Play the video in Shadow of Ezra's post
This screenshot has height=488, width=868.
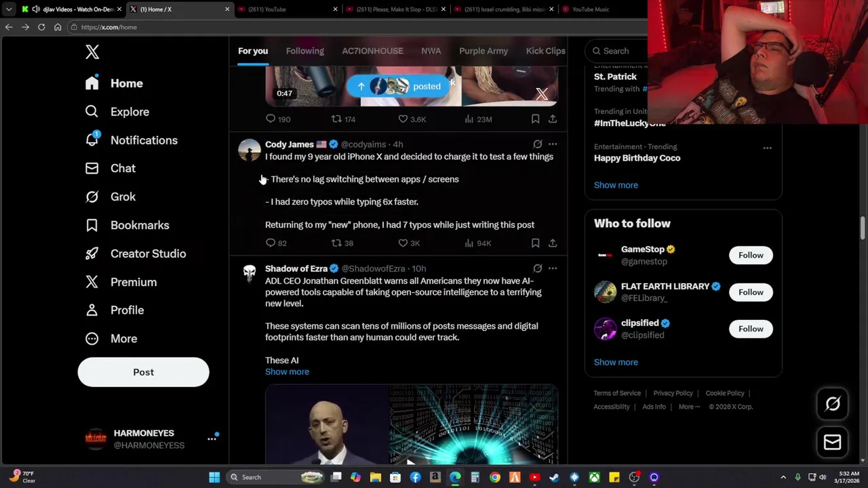pyautogui.click(x=411, y=425)
